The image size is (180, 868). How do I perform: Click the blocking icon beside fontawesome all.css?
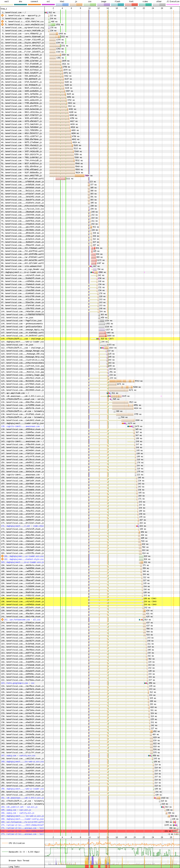point(2,620)
